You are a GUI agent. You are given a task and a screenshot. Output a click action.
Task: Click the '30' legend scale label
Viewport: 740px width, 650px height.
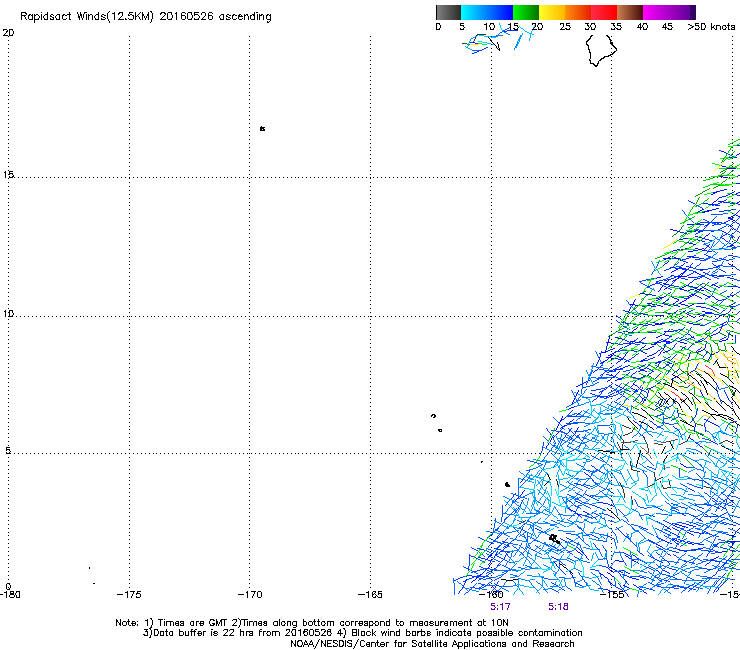pos(590,27)
